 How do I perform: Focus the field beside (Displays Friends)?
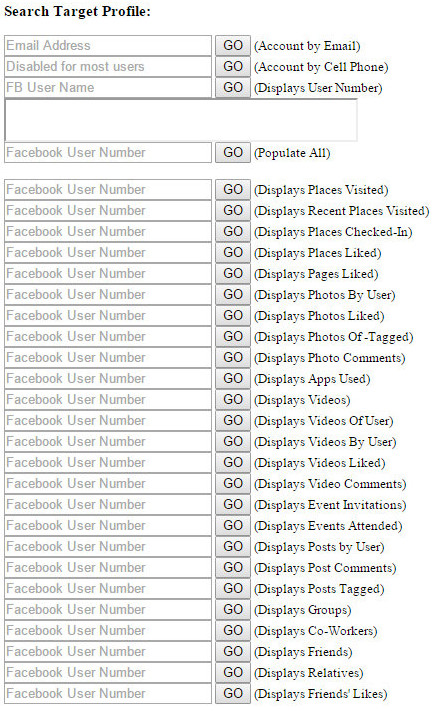108,652
